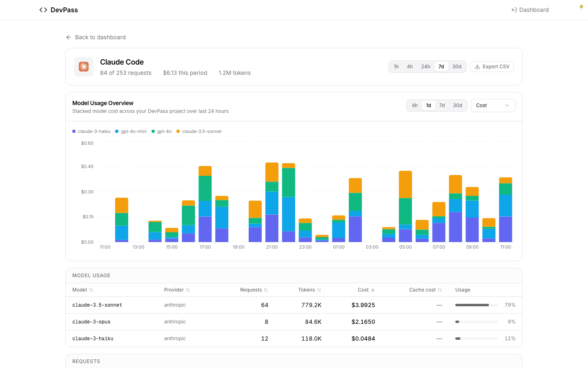Select the 7d period tab in header
Screen dimensions: 588x368
point(441,67)
